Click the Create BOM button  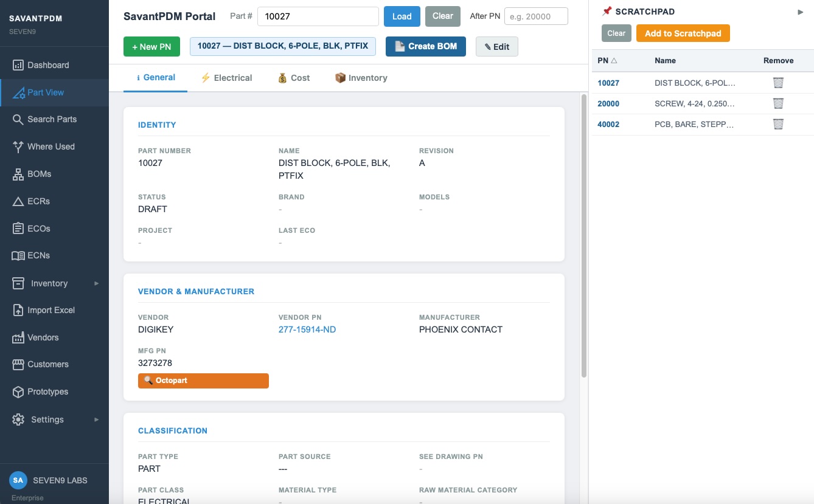tap(425, 46)
